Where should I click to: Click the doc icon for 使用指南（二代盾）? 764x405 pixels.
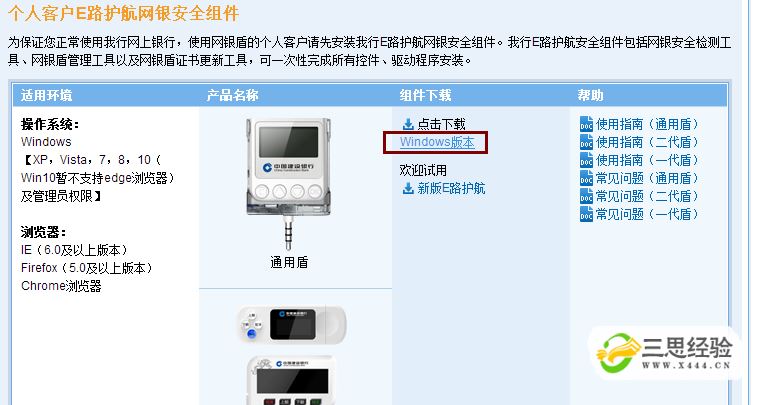click(586, 142)
